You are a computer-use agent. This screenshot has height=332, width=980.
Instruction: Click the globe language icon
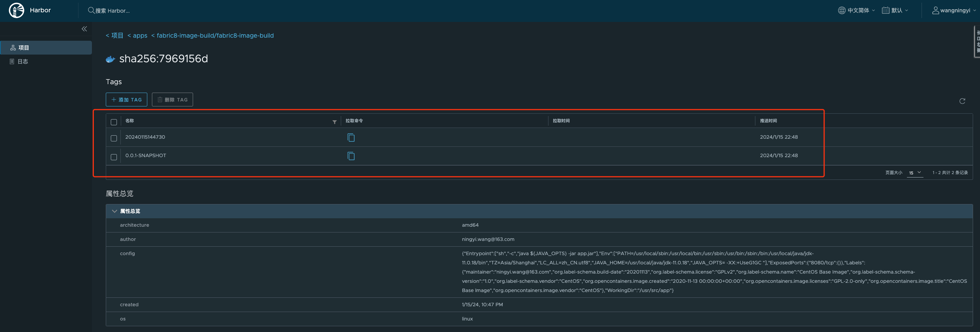[842, 10]
